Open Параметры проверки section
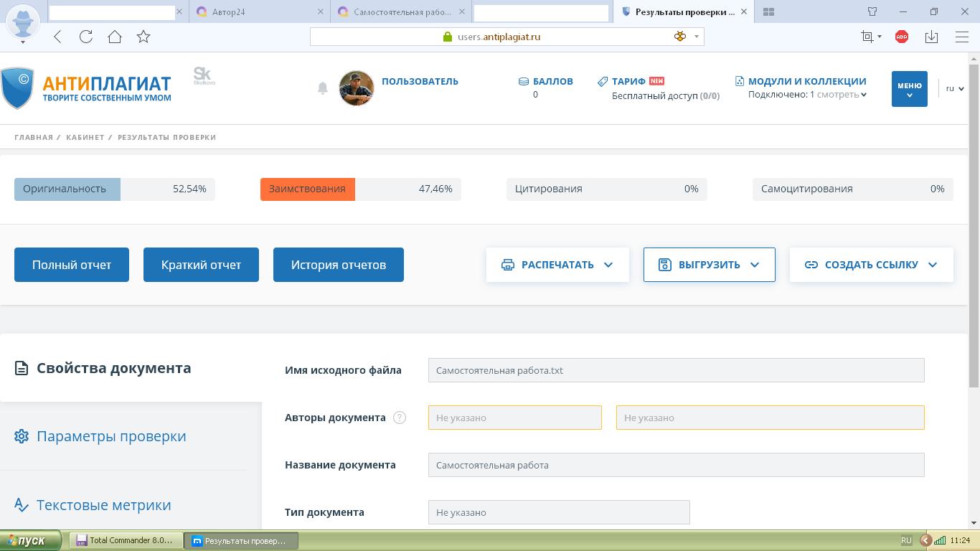980x551 pixels. tap(111, 436)
